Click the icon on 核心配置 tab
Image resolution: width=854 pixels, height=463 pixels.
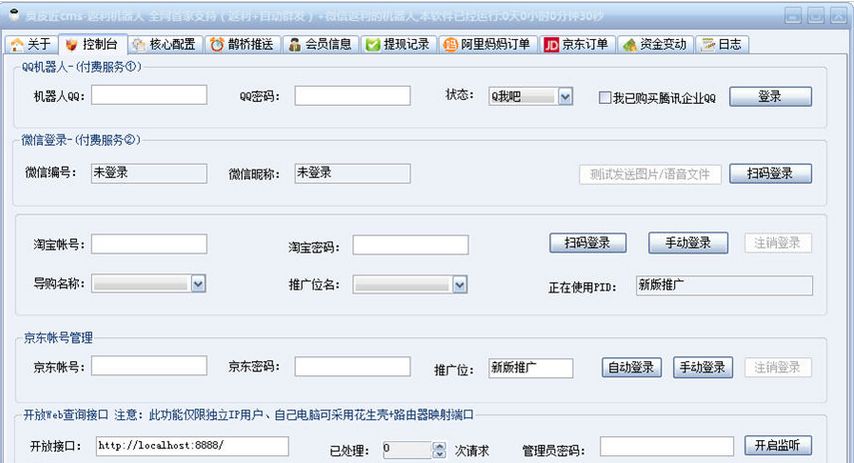[x=139, y=45]
